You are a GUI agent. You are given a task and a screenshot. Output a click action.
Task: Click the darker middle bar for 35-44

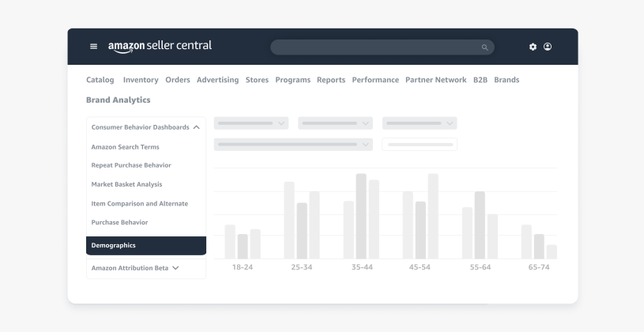click(x=361, y=216)
